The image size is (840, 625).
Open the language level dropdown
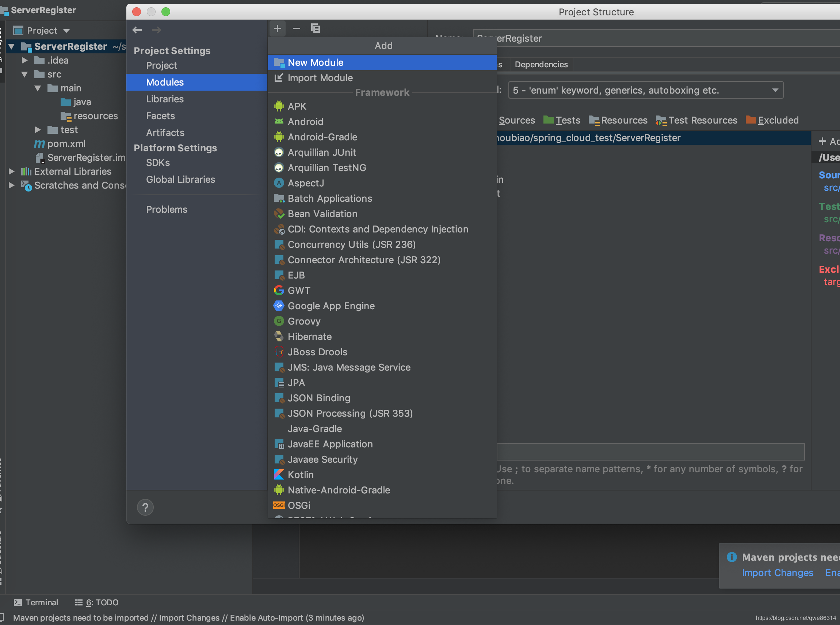click(646, 90)
